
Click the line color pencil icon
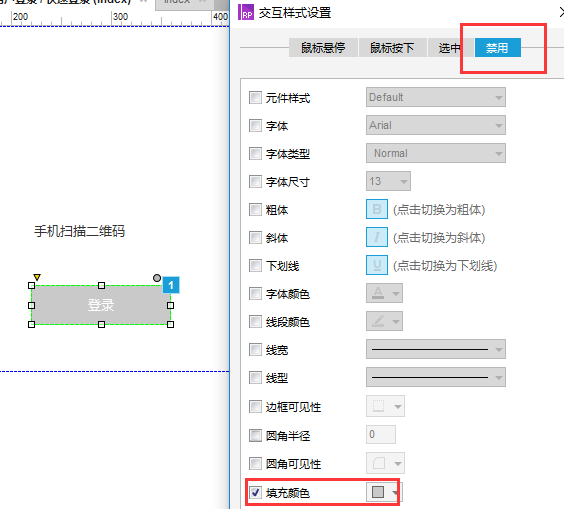tap(378, 321)
